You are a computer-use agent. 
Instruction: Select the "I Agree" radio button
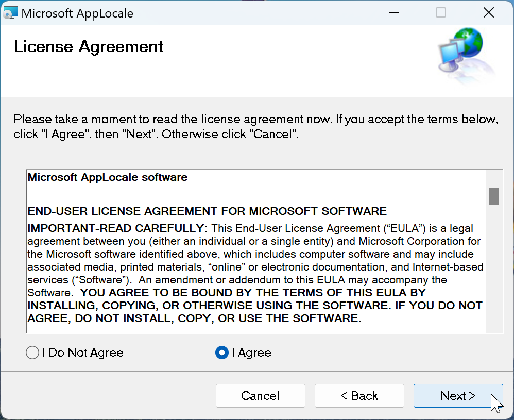click(x=222, y=352)
